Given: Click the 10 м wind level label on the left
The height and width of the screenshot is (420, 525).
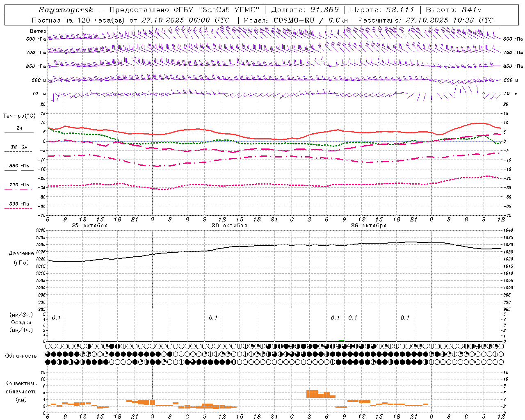Looking at the screenshot, I should [39, 94].
